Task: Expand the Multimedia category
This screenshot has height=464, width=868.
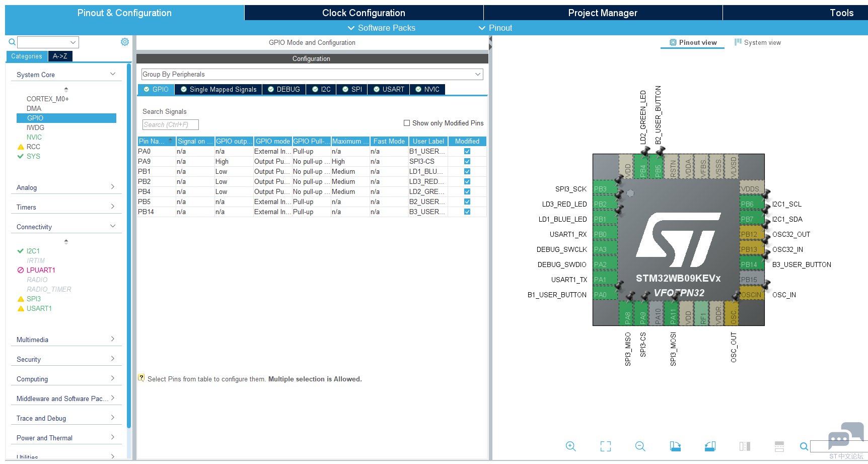Action: [x=66, y=340]
